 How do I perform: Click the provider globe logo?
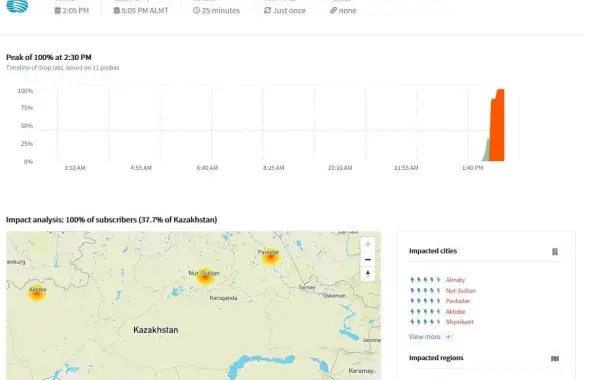[x=17, y=6]
